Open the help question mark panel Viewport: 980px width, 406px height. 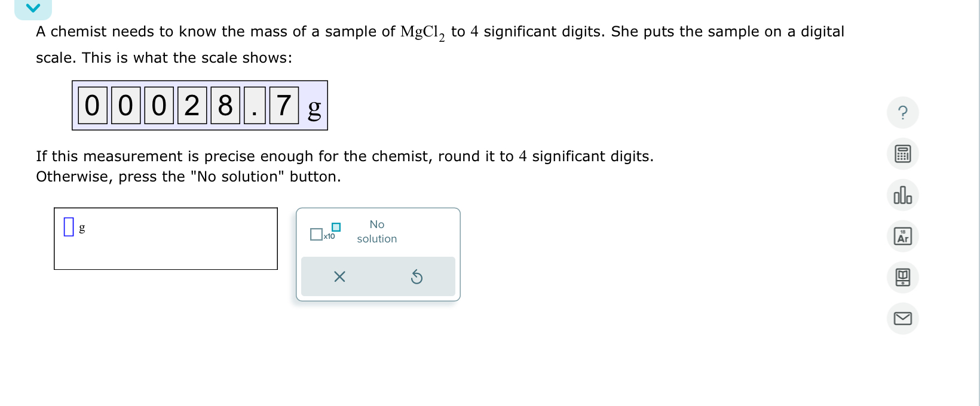click(902, 112)
